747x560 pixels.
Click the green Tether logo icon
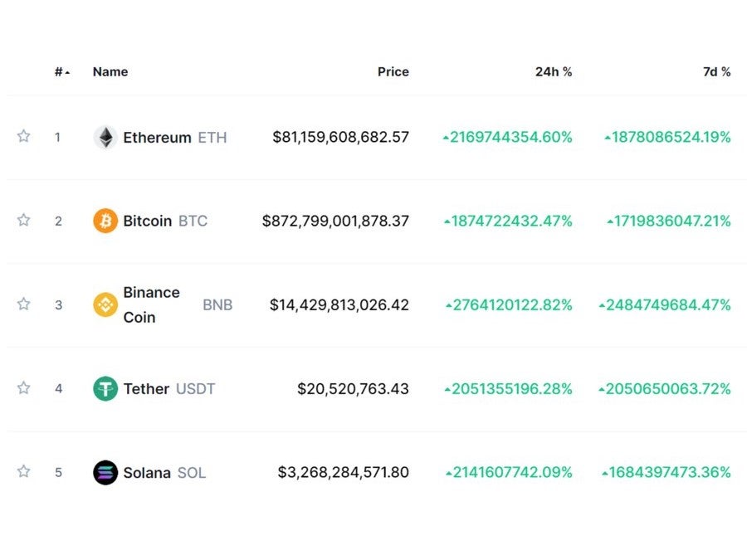coord(105,389)
